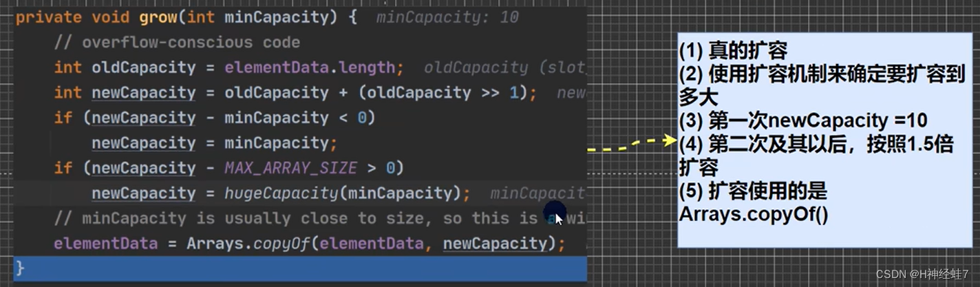Click the 'overflow-conscious code' comment line

pyautogui.click(x=178, y=43)
